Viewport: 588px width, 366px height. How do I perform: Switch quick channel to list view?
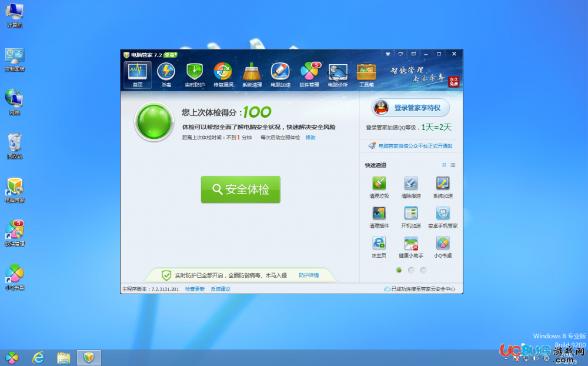pos(453,165)
